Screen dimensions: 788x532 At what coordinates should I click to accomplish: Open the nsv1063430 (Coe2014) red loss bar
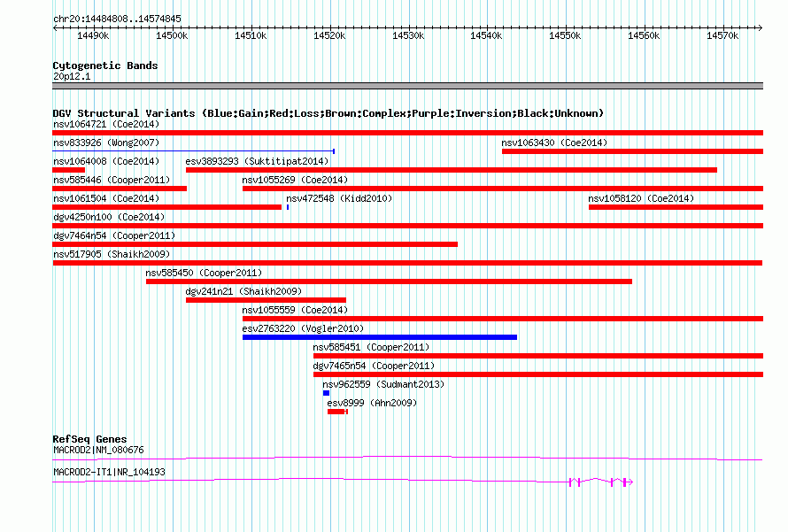[x=632, y=151]
